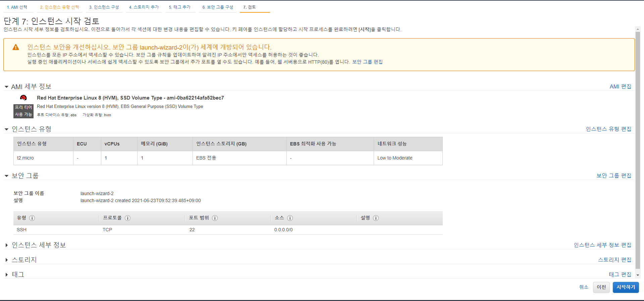This screenshot has width=644, height=301.
Task: Click the 네트워크 성능 column header
Action: pyautogui.click(x=408, y=144)
